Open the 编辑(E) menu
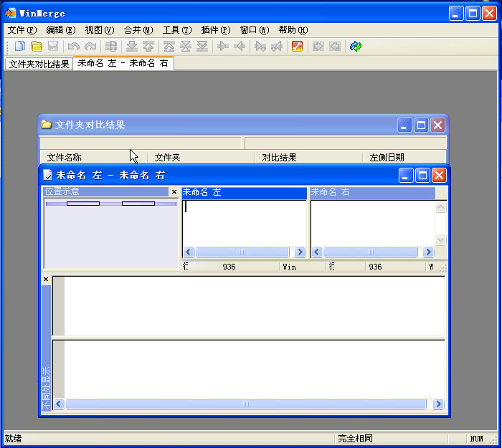The height and width of the screenshot is (448, 502). point(61,30)
